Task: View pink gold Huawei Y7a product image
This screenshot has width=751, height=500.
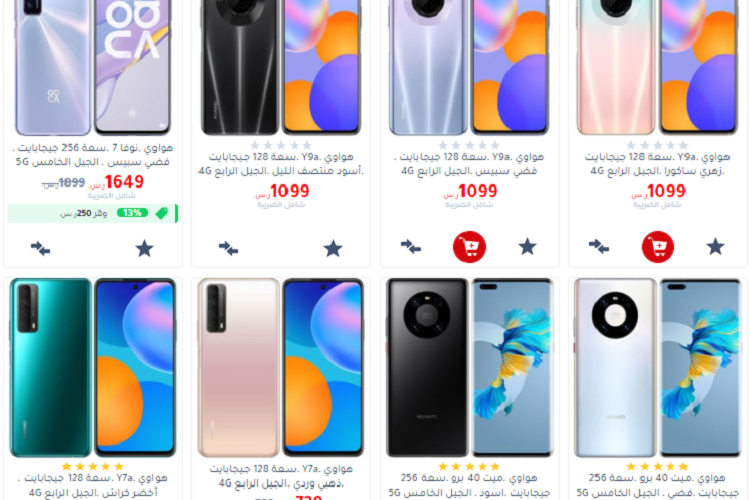Action: (x=281, y=368)
